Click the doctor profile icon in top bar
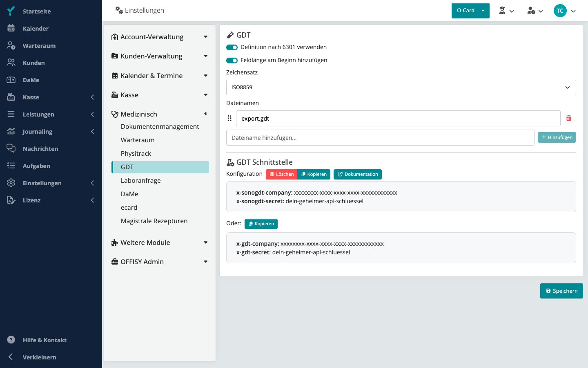Image resolution: width=588 pixels, height=368 pixels. point(502,11)
